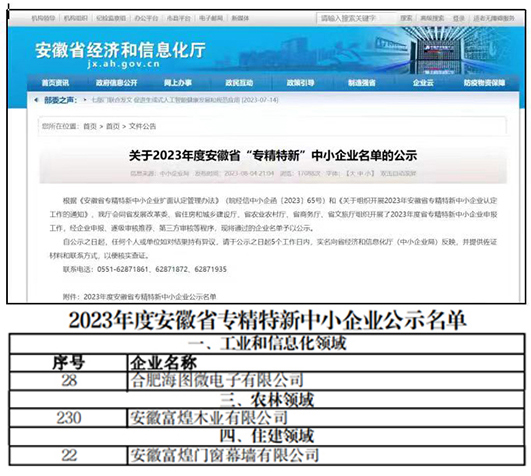This screenshot has height=476, width=531.
Task: Click the 文件公告 breadcrumb link
Action: (x=142, y=126)
